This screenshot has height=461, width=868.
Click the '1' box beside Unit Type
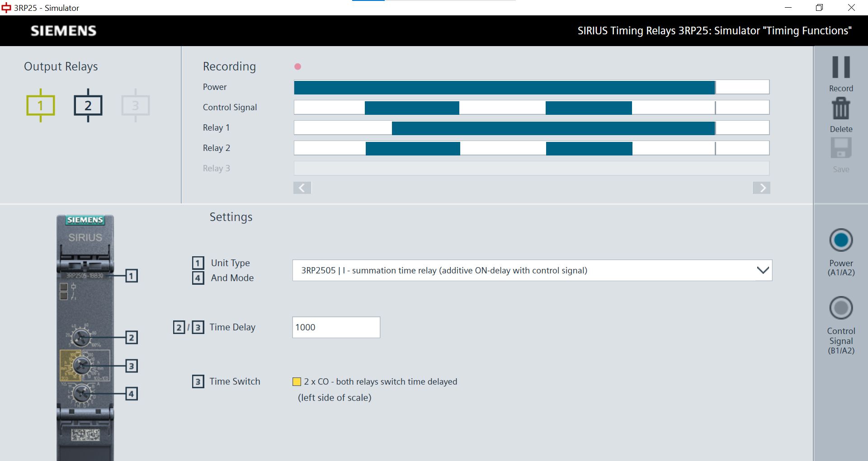(x=198, y=263)
